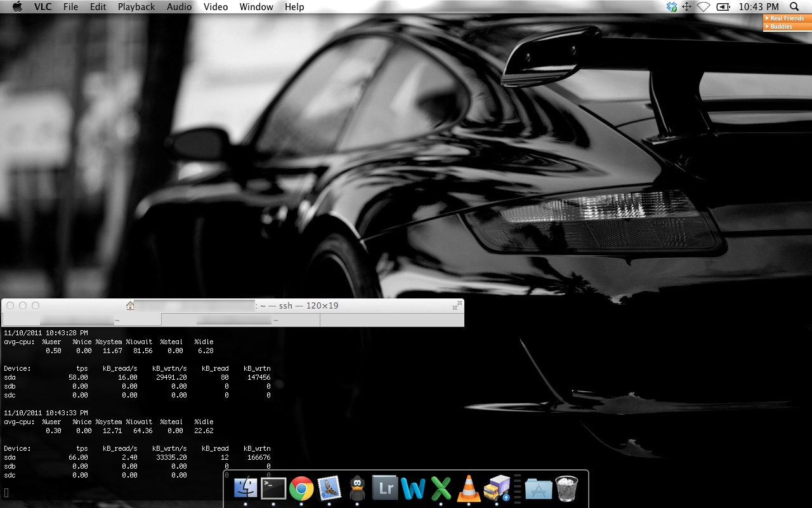
Task: Click the idle value 6.28
Action: 206,351
